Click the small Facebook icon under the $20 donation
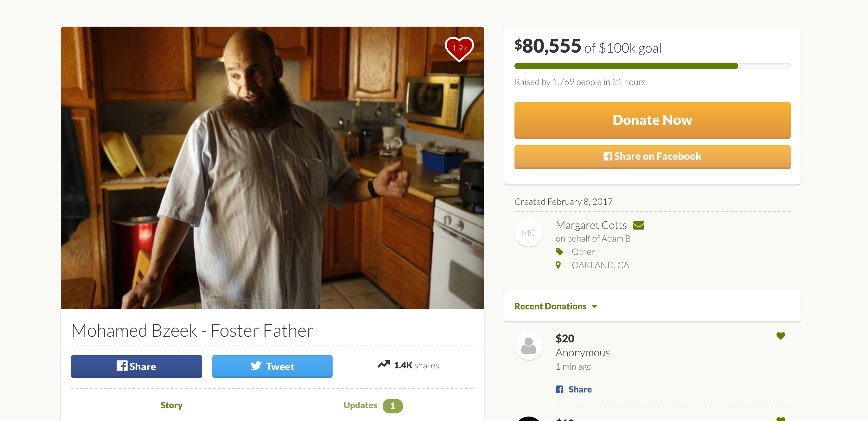The width and height of the screenshot is (868, 421). pyautogui.click(x=559, y=389)
